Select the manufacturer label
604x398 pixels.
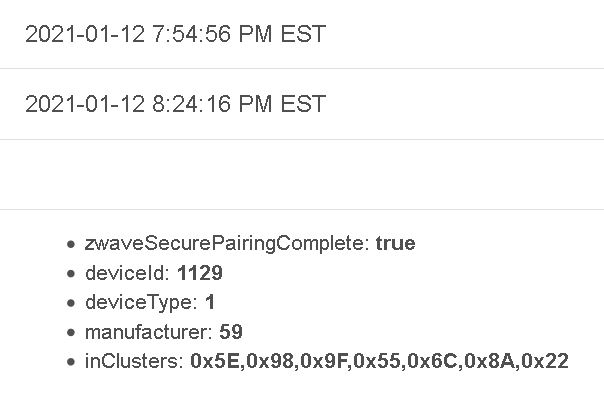[x=149, y=332]
